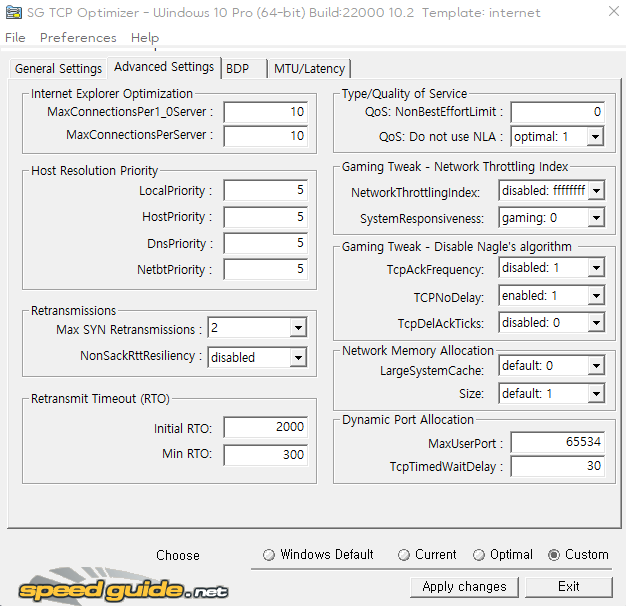Click the MaxUserPort input field
This screenshot has width=626, height=606.
[x=557, y=442]
